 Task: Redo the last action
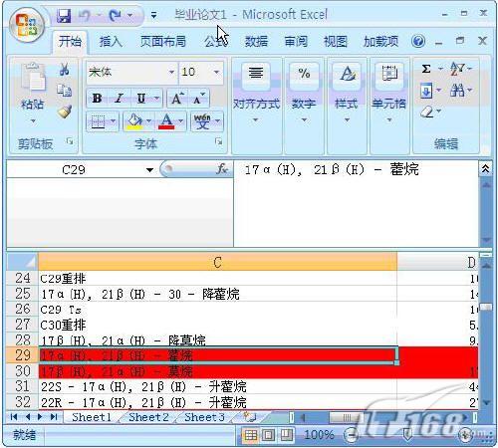(x=116, y=15)
